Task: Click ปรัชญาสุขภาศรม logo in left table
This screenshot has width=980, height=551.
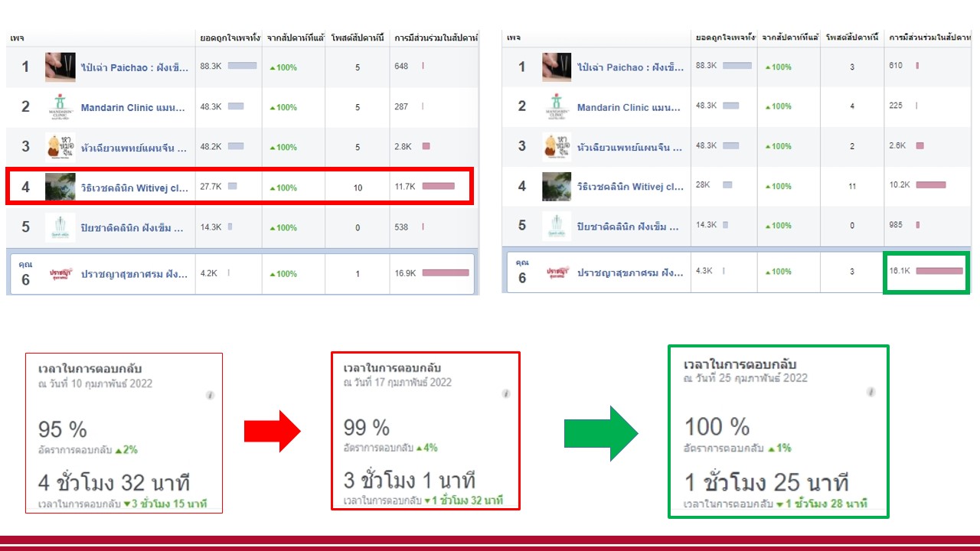Action: 60,274
